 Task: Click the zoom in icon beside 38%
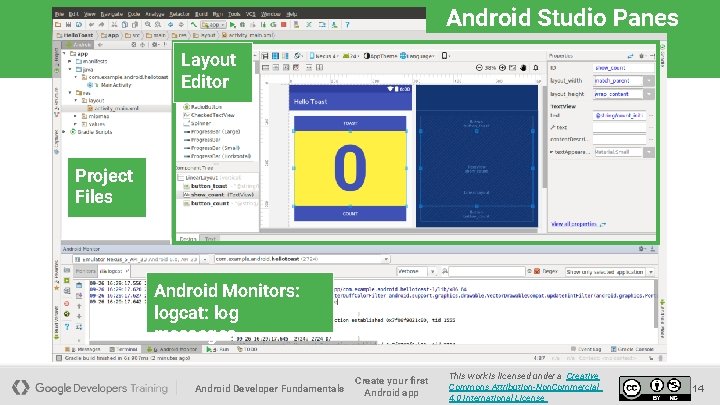tap(502, 68)
